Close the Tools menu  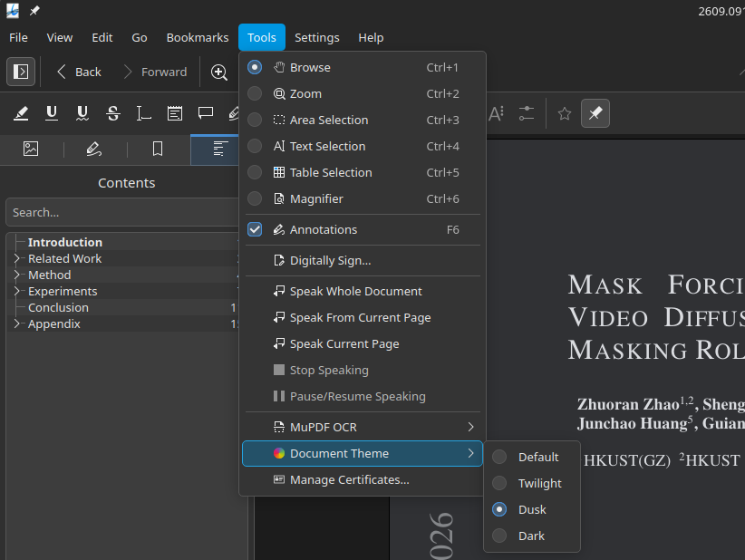point(262,37)
